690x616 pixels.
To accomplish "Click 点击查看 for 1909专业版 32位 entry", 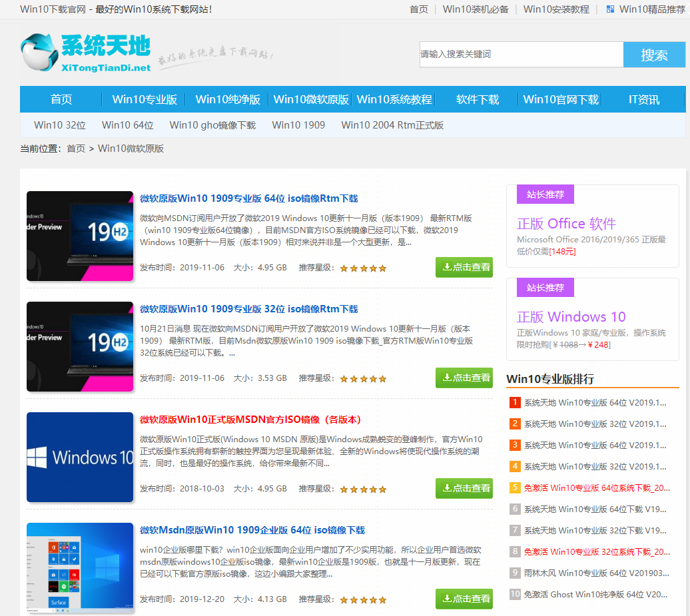I will pyautogui.click(x=464, y=378).
